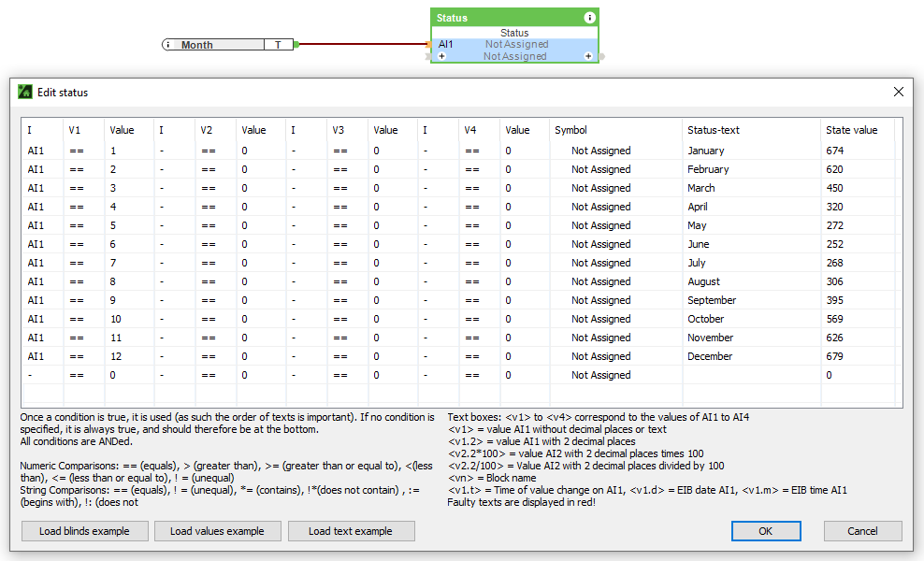The height and width of the screenshot is (561, 924).
Task: Select the November status text cell
Action: [x=751, y=338]
